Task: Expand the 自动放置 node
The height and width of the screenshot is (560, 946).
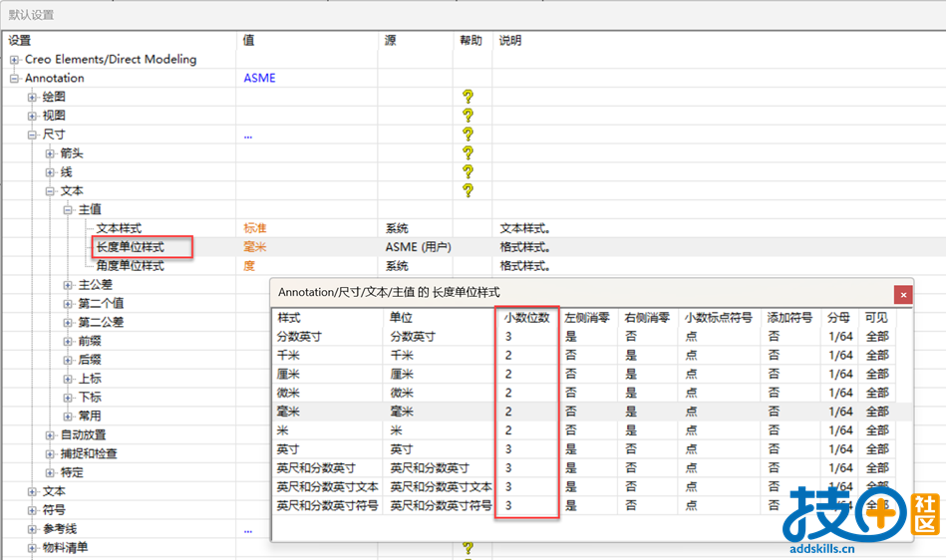Action: [50, 435]
